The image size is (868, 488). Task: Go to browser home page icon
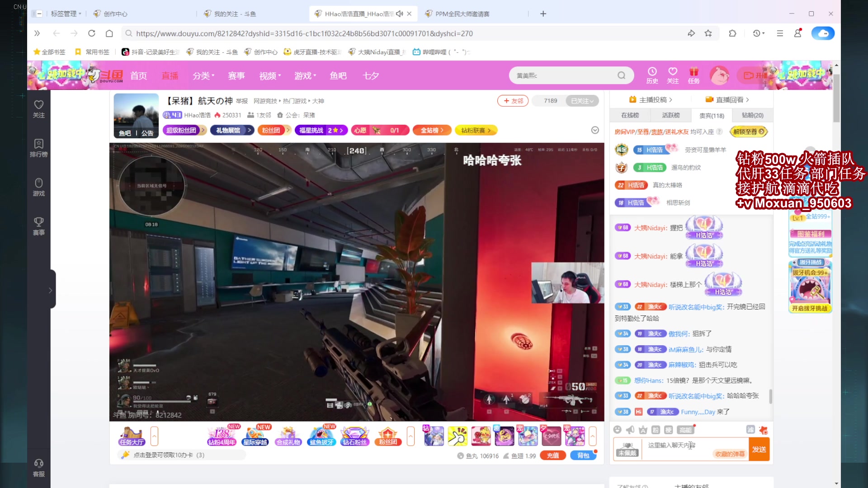(109, 33)
